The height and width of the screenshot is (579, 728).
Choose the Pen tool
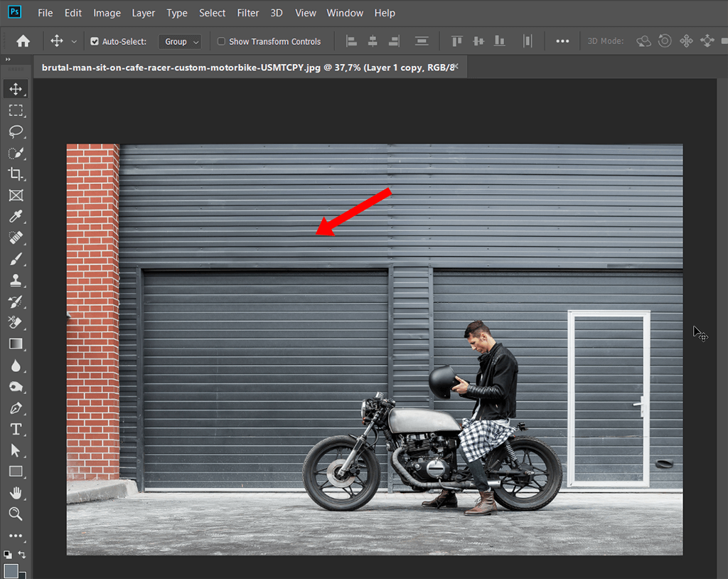16,408
